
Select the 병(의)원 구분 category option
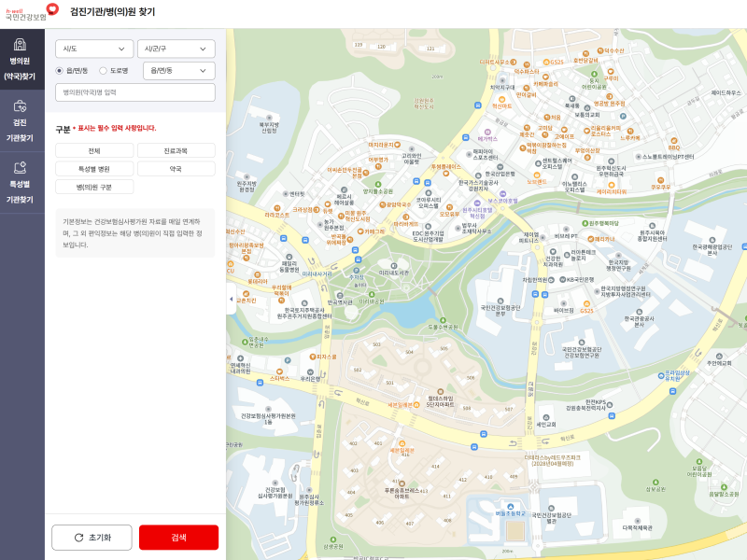(x=94, y=187)
